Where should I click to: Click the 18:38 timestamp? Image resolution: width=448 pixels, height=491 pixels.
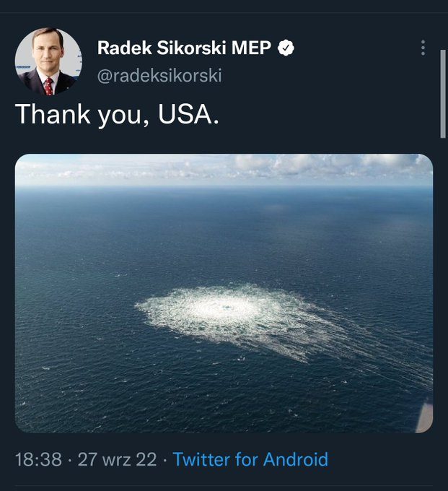point(38,459)
